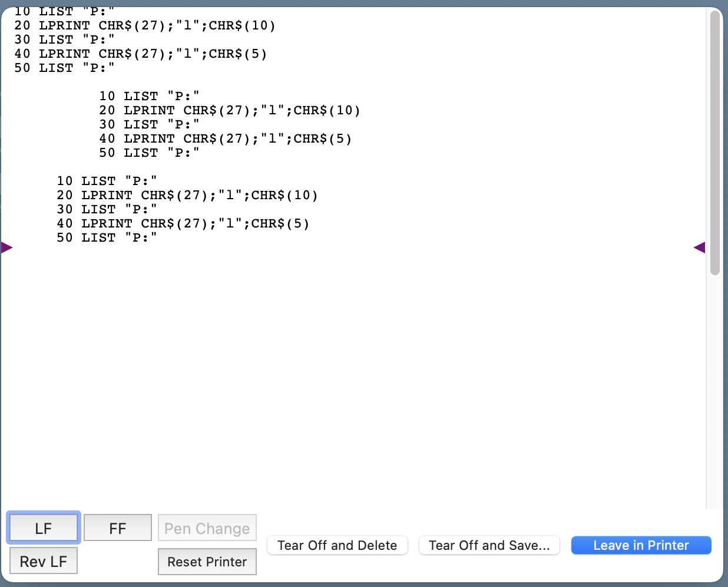Viewport: 728px width, 587px height.
Task: Click line 50 LIST in the most-indented listing
Action: tap(149, 153)
